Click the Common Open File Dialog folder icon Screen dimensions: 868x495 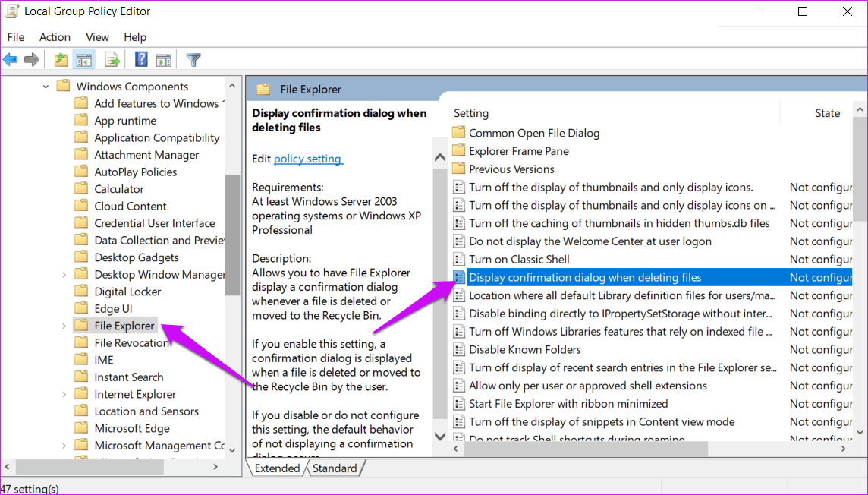pos(458,133)
